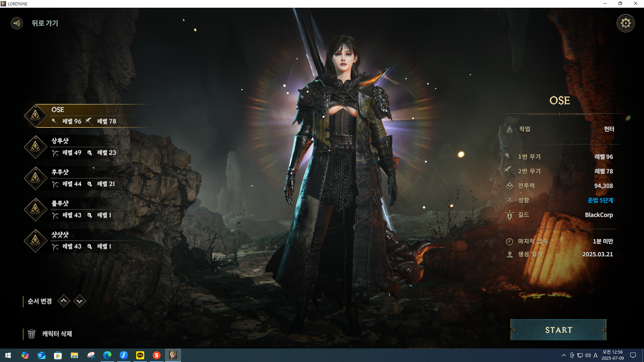Click the LORDNINE taskbar icon
This screenshot has height=362, width=644.
click(173, 355)
